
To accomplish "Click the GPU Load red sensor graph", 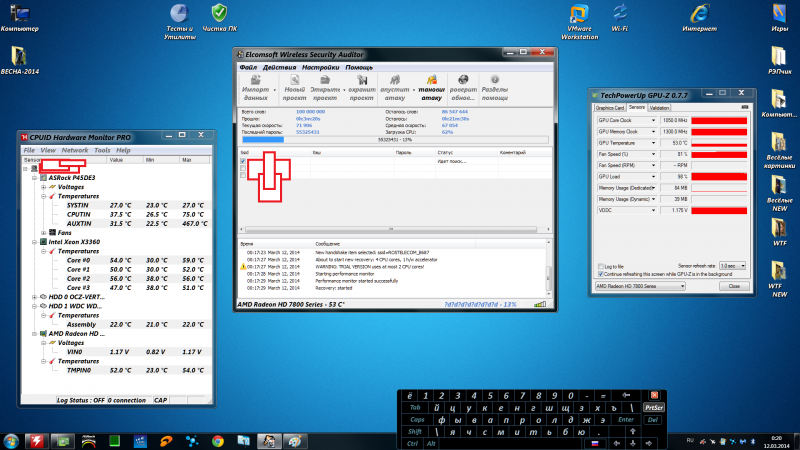I will [x=719, y=177].
